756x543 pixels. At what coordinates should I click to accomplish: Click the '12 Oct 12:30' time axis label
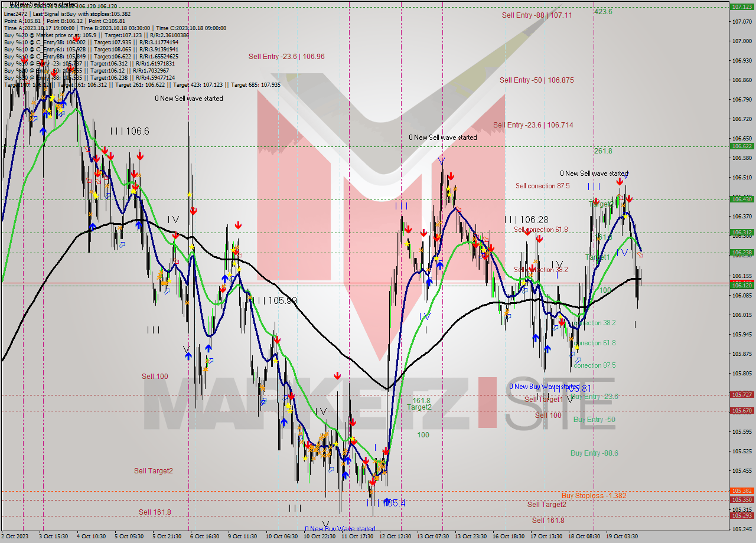point(395,537)
